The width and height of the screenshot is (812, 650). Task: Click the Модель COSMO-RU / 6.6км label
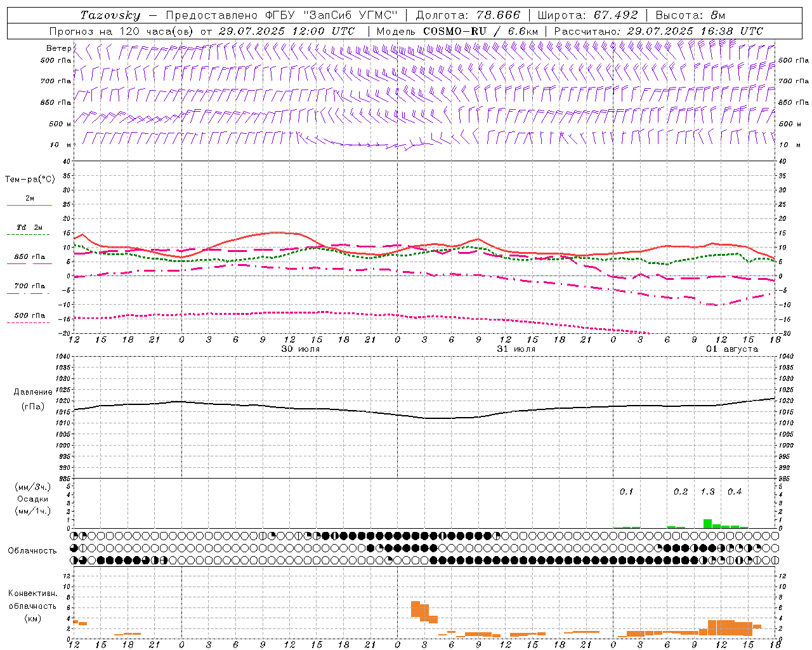point(457,31)
